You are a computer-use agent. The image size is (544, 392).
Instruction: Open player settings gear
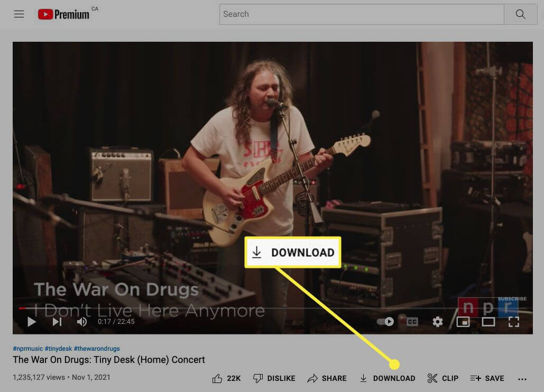pos(438,322)
